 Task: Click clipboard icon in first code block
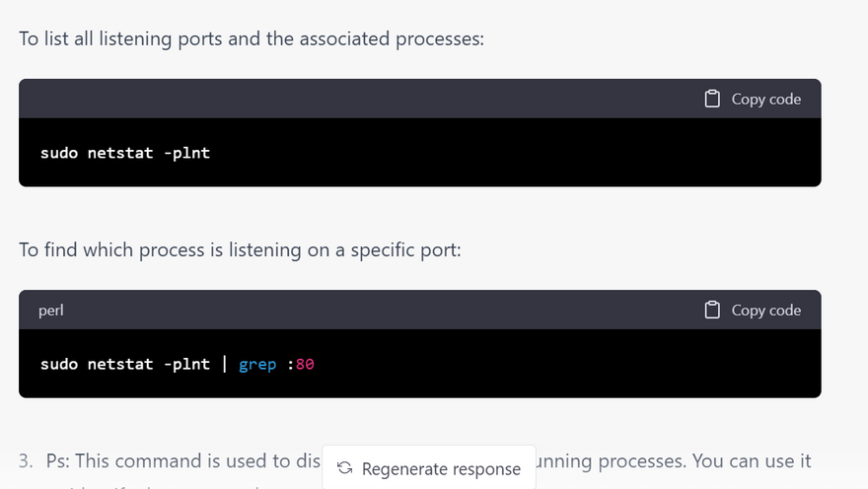[x=712, y=99]
